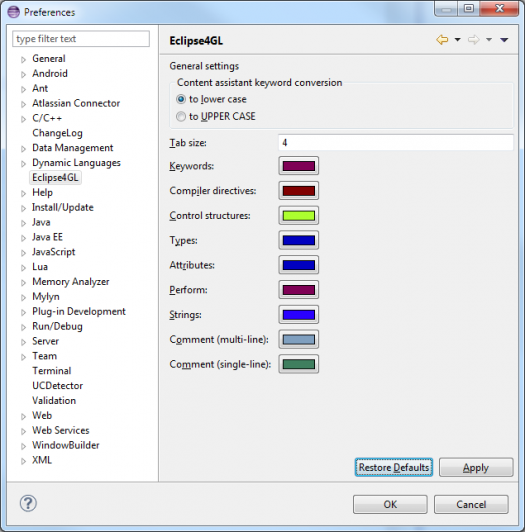Click the 'Content assistant keyword conversion' group label

(x=260, y=82)
